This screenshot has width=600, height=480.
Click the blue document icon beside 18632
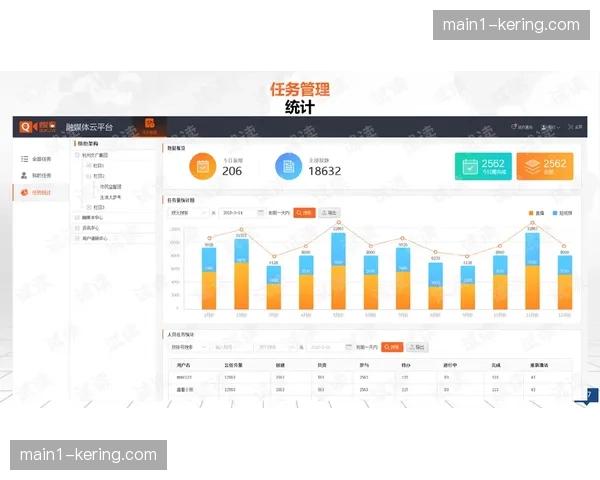pyautogui.click(x=289, y=166)
